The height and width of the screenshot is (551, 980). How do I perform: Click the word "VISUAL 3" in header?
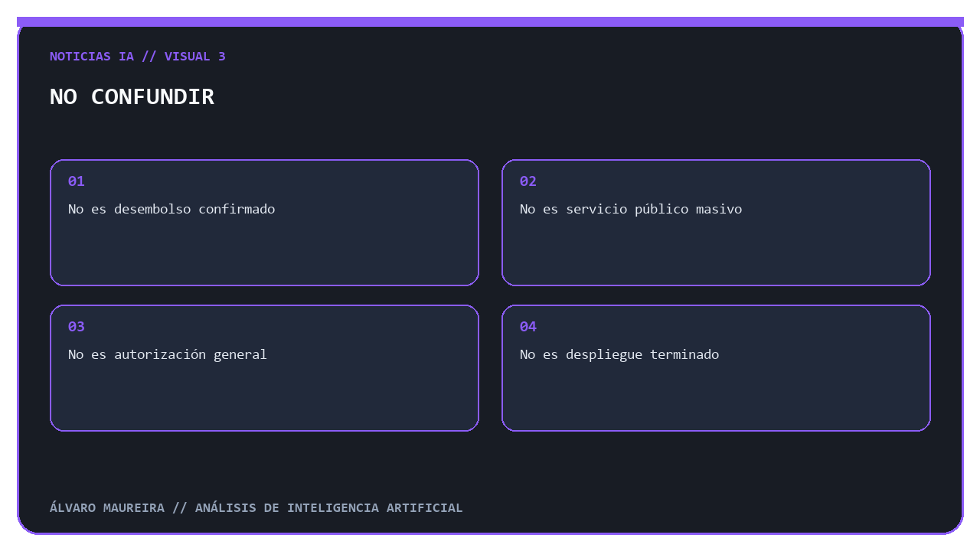pyautogui.click(x=195, y=56)
